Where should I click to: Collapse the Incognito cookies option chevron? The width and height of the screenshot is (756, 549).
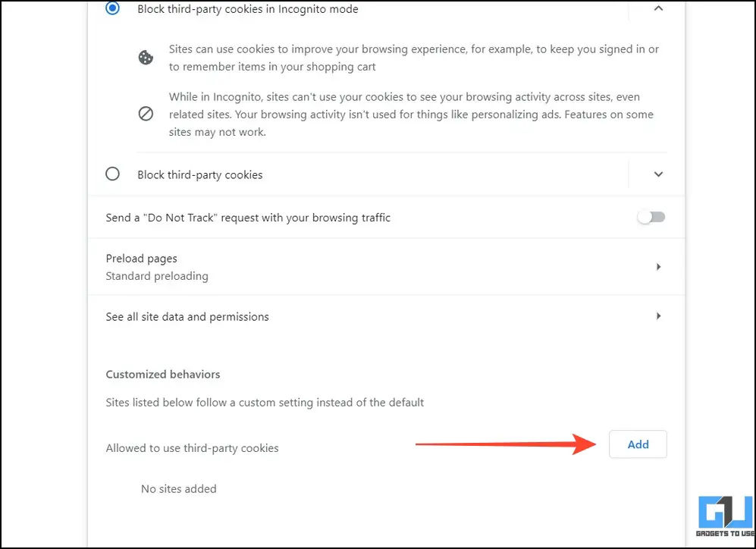[658, 8]
